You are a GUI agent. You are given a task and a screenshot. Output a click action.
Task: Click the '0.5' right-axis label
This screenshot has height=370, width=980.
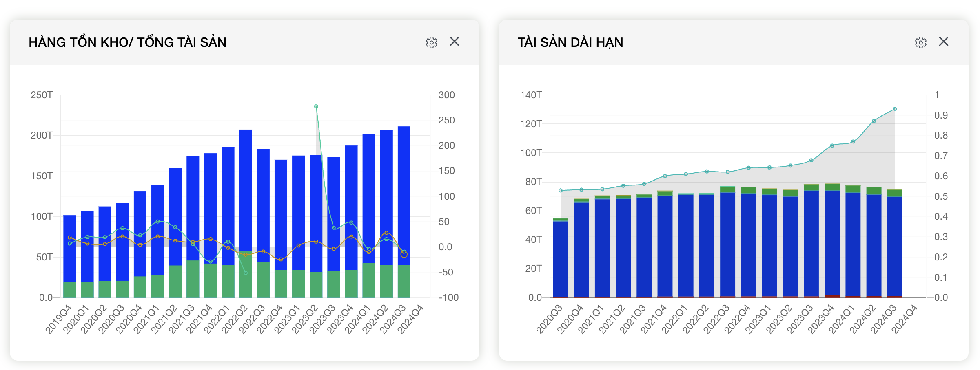(941, 196)
